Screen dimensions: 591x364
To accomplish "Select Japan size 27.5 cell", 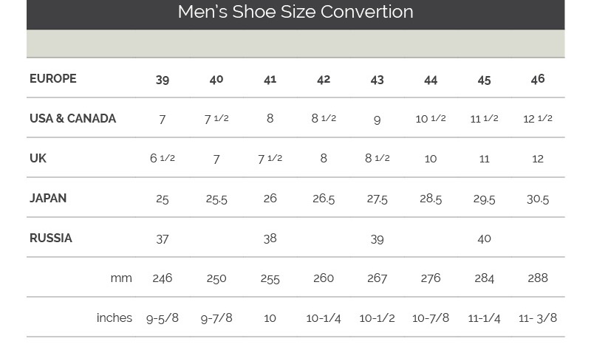I will click(378, 199).
